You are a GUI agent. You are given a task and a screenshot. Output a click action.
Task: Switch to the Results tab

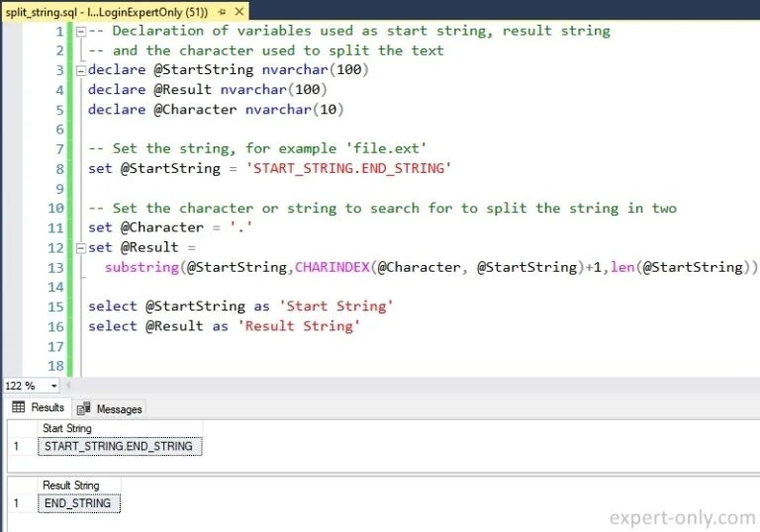(x=39, y=407)
